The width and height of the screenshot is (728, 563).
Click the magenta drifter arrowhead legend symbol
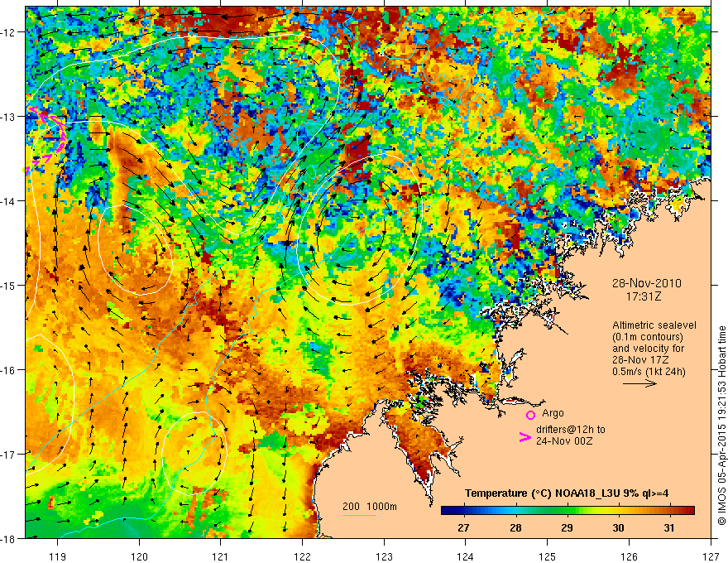click(x=524, y=437)
